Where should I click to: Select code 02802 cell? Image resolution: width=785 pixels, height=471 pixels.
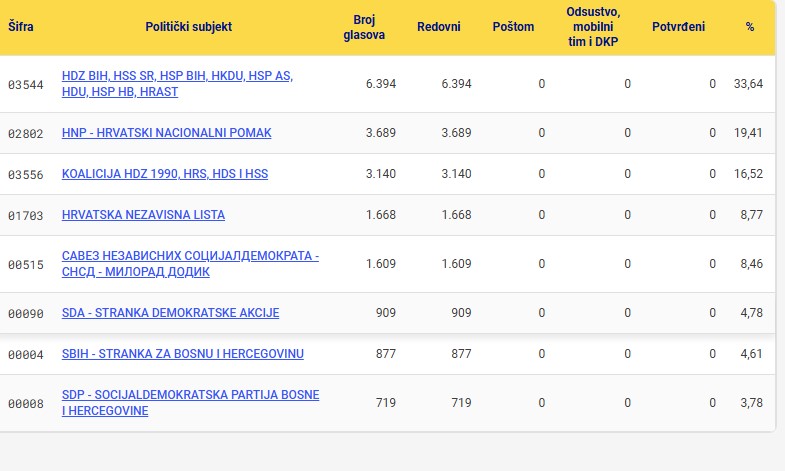click(x=26, y=133)
